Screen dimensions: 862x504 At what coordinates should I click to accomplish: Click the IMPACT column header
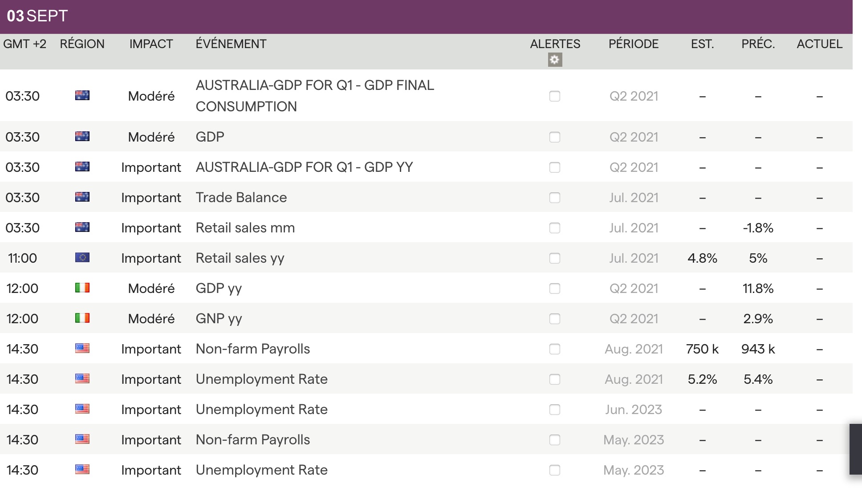[151, 44]
